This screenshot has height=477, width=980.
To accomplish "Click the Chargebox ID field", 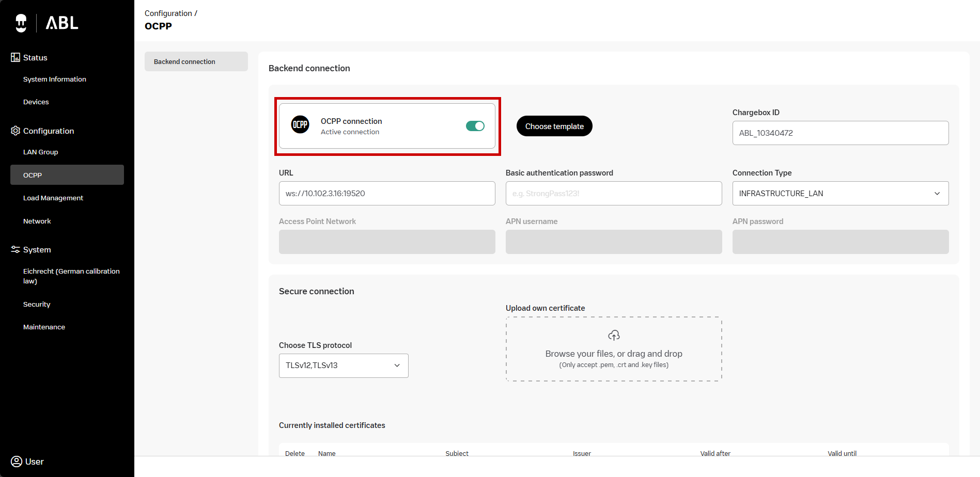I will coord(840,133).
